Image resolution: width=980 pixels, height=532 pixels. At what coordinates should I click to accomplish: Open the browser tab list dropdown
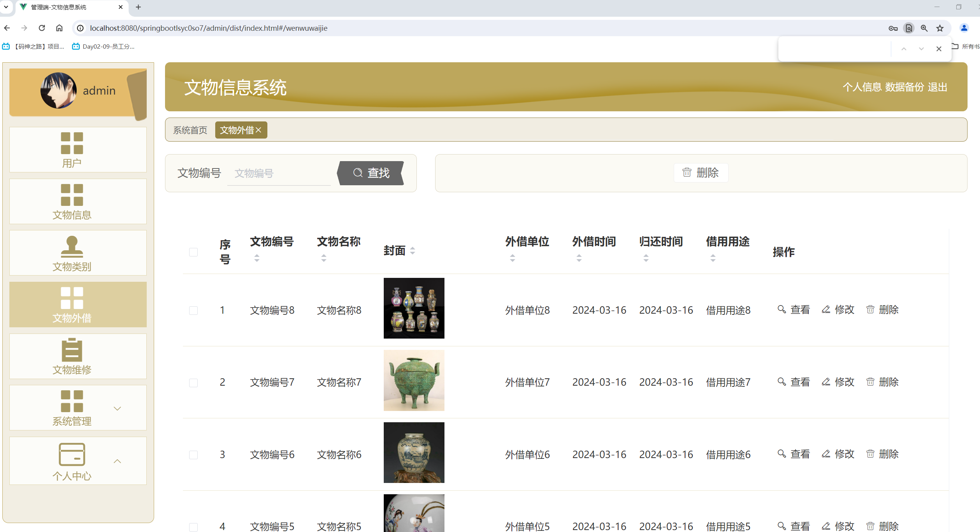[6, 7]
